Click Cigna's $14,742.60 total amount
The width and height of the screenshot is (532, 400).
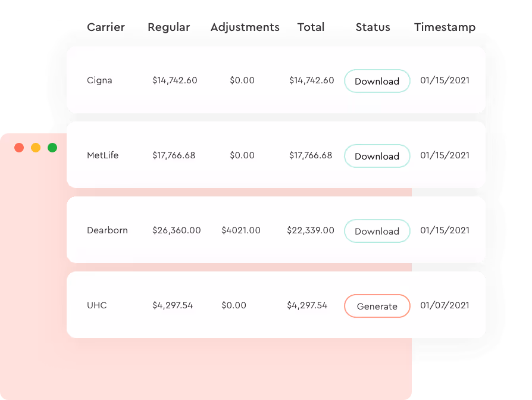311,80
